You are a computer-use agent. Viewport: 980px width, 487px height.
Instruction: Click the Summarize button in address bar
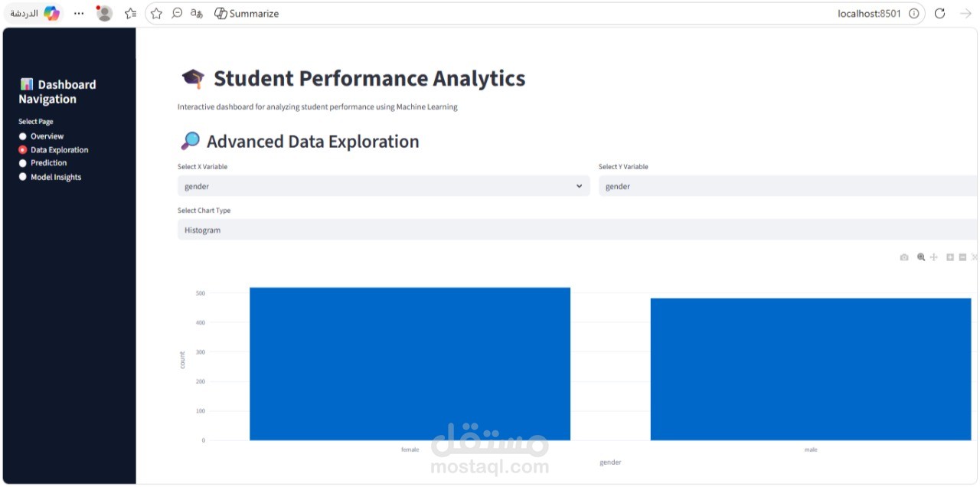[247, 13]
